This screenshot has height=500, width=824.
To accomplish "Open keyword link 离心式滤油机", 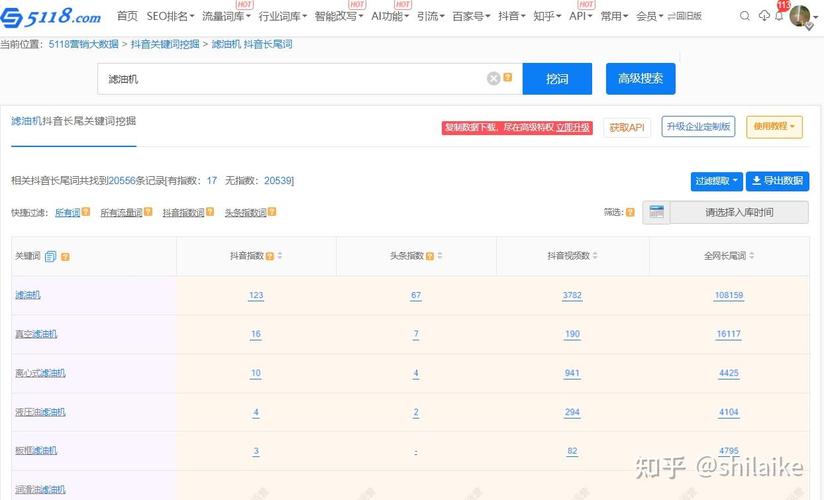I will 40,373.
